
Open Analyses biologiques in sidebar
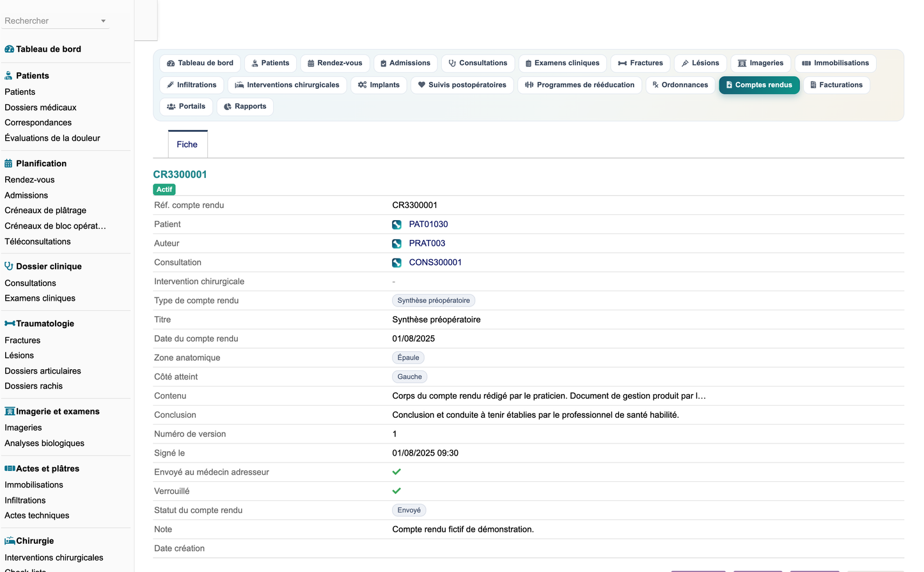pyautogui.click(x=44, y=443)
